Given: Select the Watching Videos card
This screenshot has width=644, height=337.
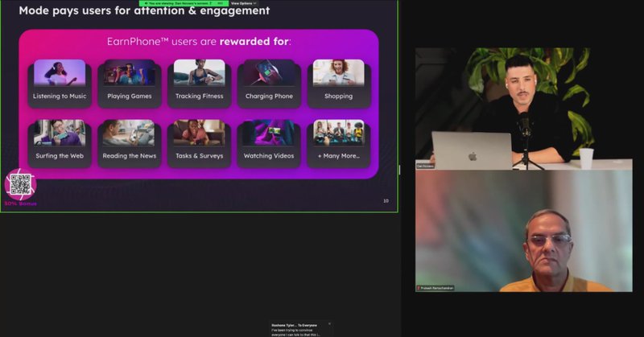Looking at the screenshot, I should click(269, 143).
